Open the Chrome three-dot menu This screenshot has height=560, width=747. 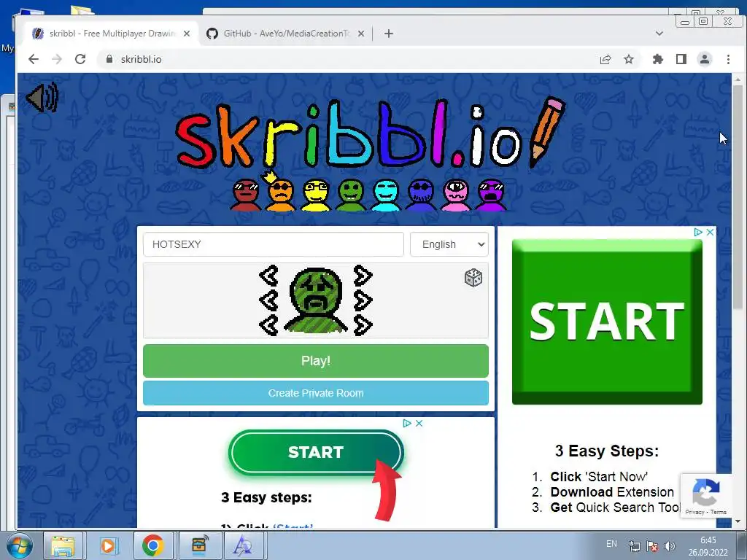[728, 59]
